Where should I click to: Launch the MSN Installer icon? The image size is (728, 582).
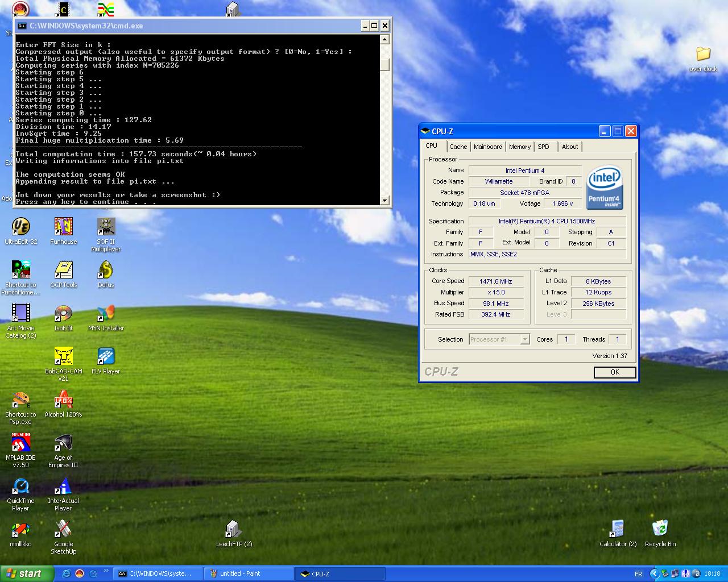106,318
